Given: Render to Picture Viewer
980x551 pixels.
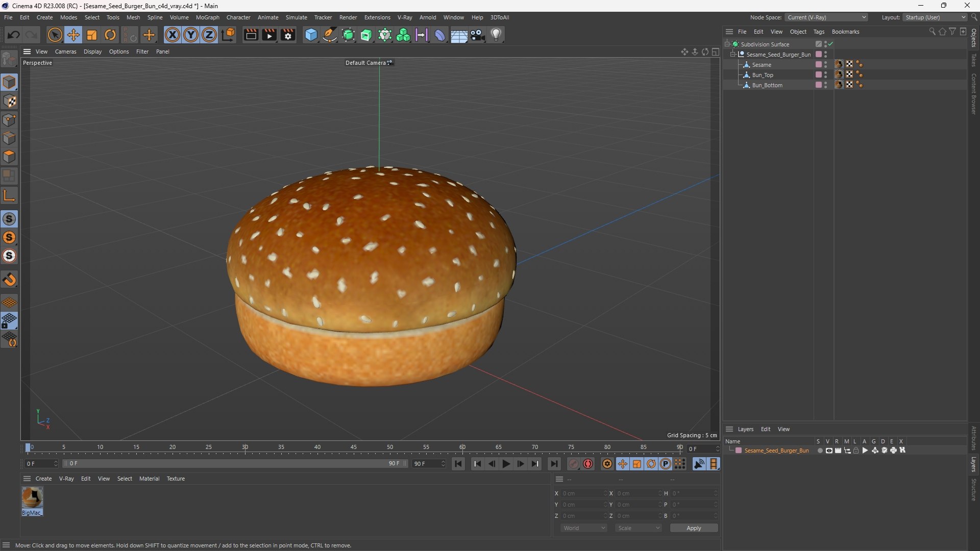Looking at the screenshot, I should [x=269, y=35].
